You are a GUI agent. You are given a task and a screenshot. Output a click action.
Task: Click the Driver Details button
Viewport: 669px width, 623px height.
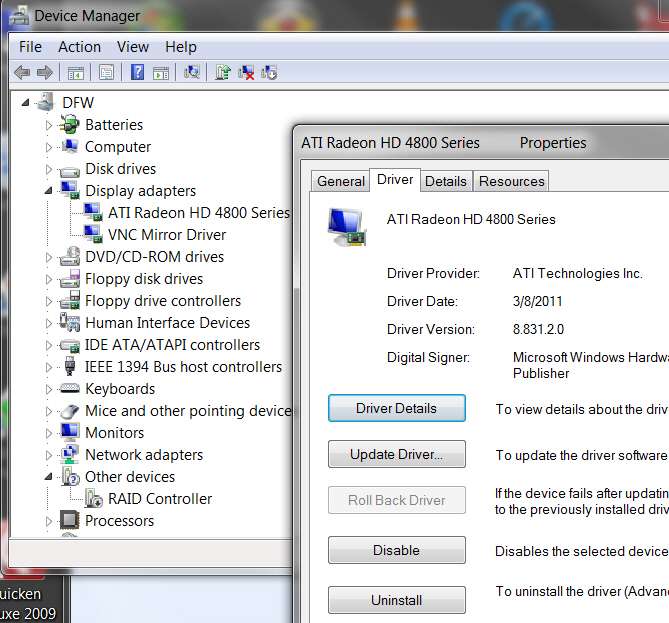pyautogui.click(x=396, y=408)
